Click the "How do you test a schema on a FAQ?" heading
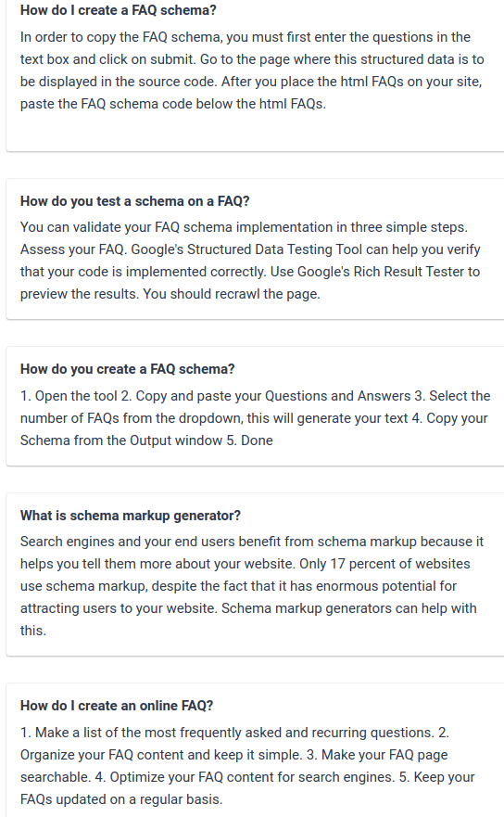Viewport: 504px width, 817px height. 135,201
